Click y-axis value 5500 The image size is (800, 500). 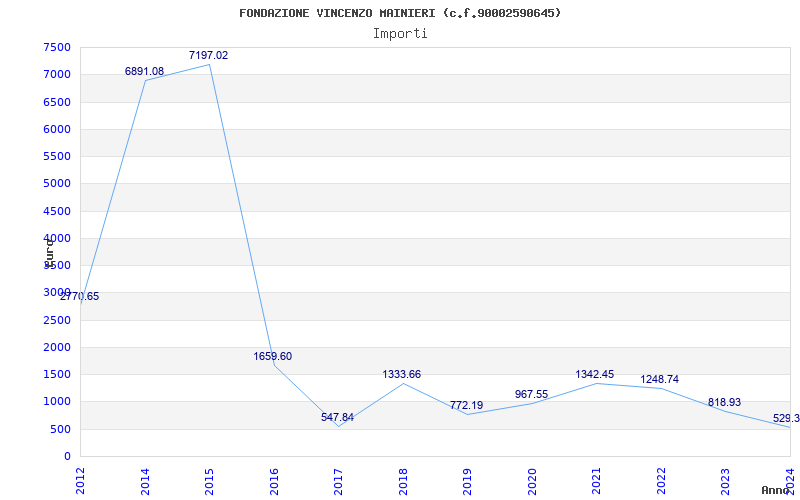[57, 156]
